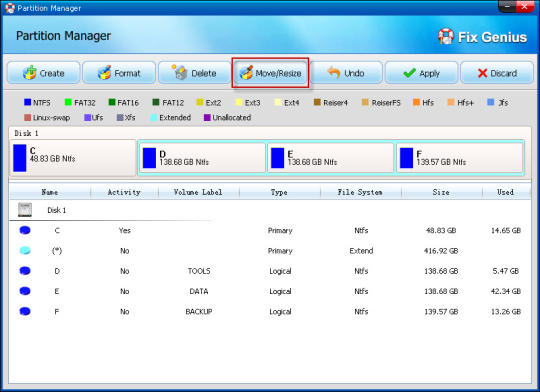Apply pending partition changes

[x=422, y=73]
